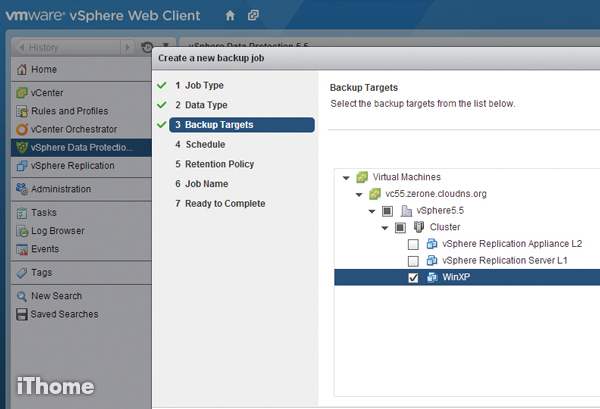This screenshot has height=409, width=600.
Task: Click the vCenter icon in the sidebar
Action: 22,93
